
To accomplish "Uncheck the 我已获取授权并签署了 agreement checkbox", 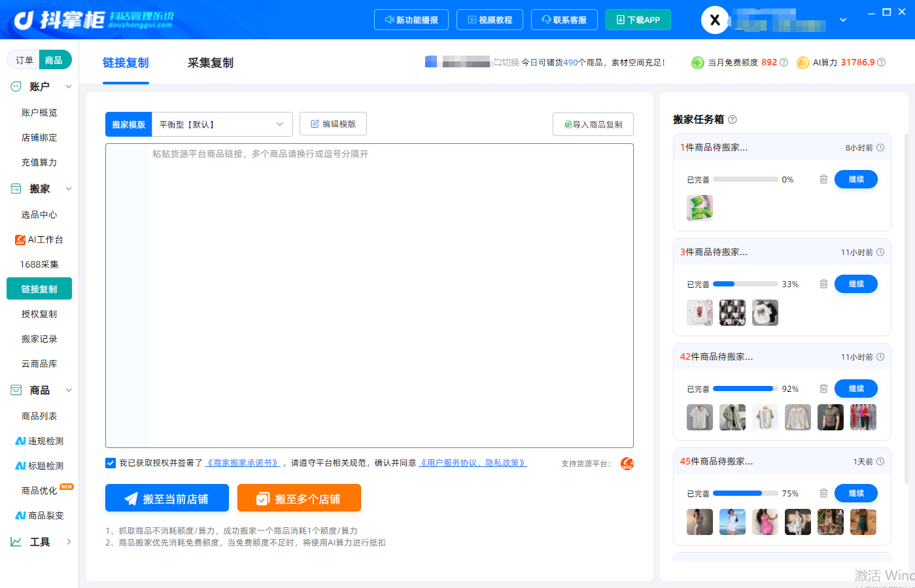I will [111, 463].
